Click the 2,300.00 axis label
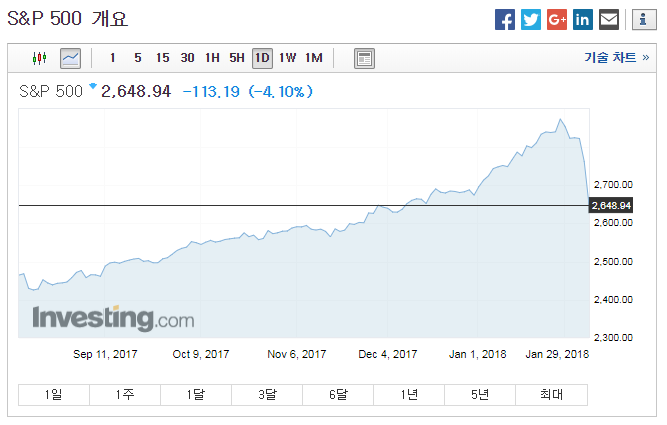This screenshot has width=667, height=425. (613, 337)
